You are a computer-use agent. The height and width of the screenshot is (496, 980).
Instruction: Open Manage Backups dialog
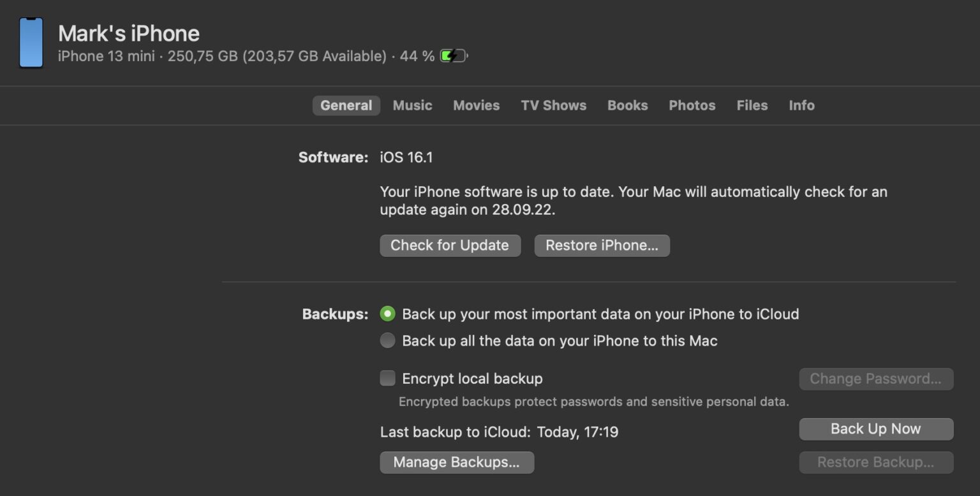pyautogui.click(x=457, y=462)
